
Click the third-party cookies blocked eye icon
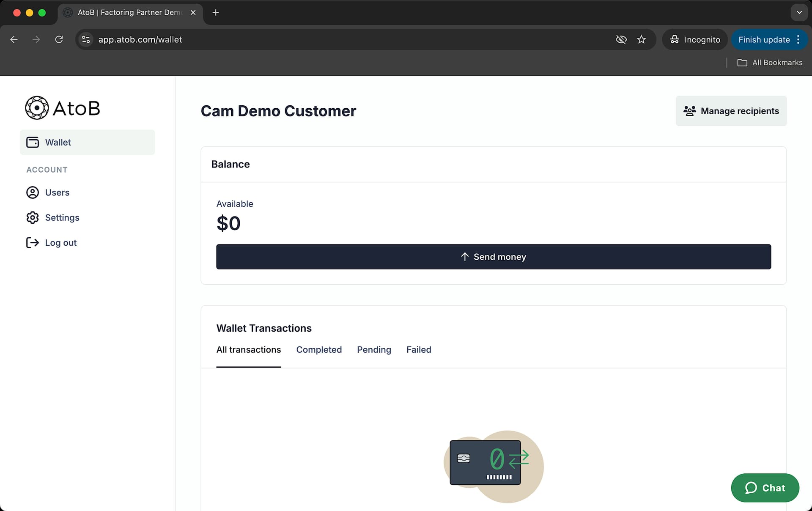coord(621,39)
